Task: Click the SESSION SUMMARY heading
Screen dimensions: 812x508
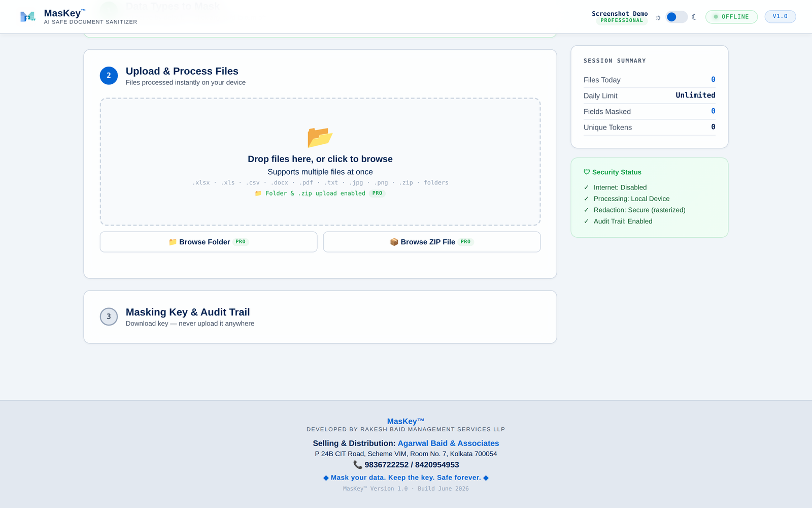Action: (615, 60)
